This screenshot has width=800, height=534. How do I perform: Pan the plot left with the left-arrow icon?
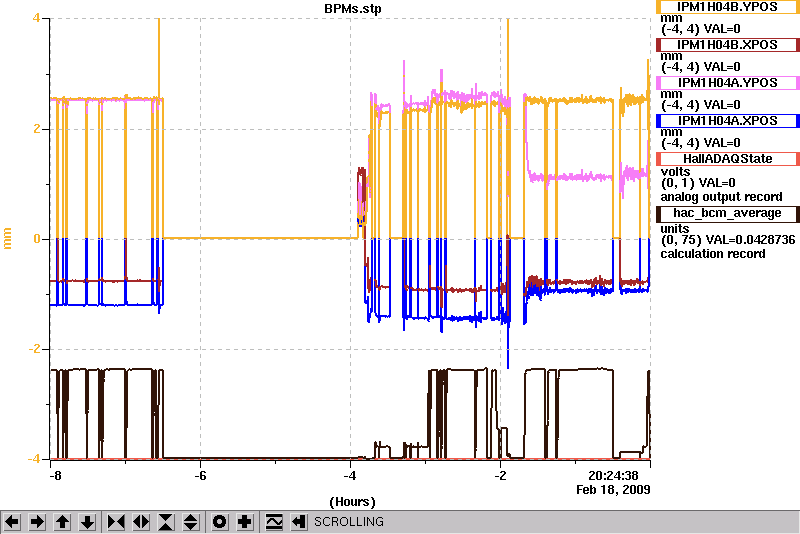click(x=12, y=522)
